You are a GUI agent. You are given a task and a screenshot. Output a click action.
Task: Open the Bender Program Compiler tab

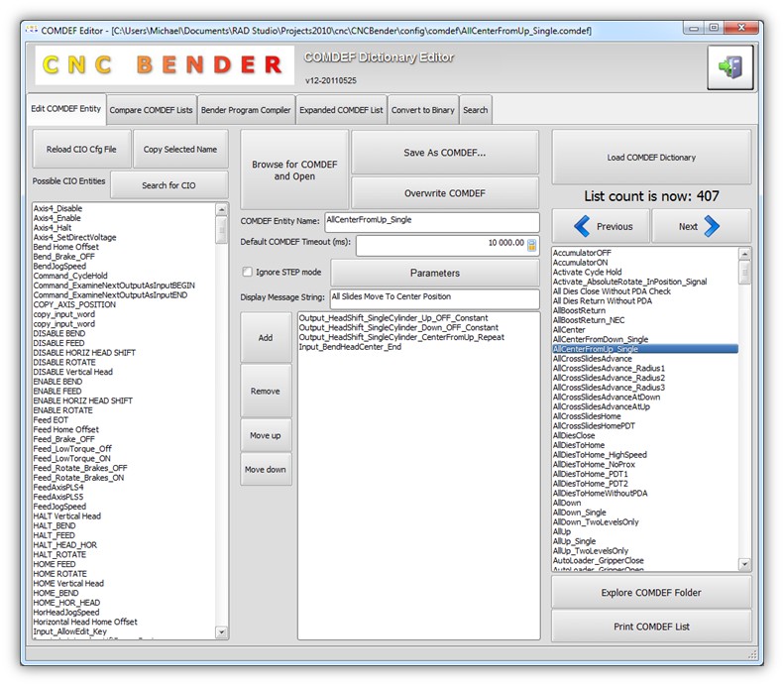click(x=245, y=109)
